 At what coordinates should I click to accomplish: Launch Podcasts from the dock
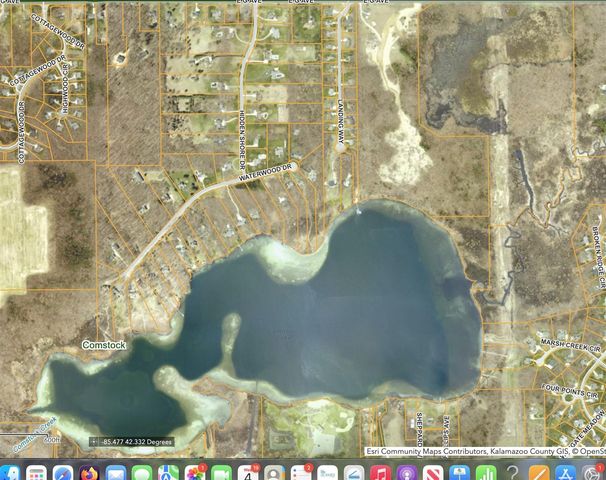(x=406, y=473)
